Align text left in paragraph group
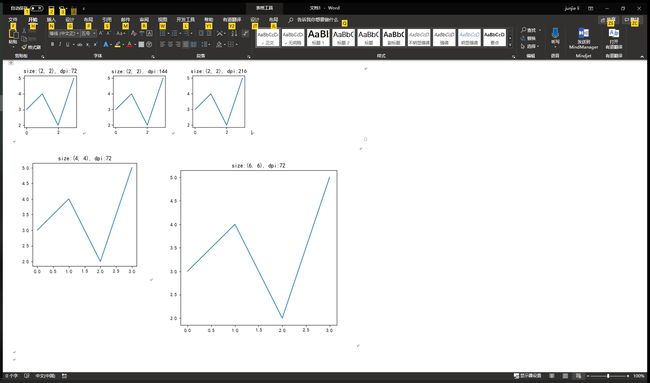This screenshot has width=650, height=383. click(x=162, y=44)
